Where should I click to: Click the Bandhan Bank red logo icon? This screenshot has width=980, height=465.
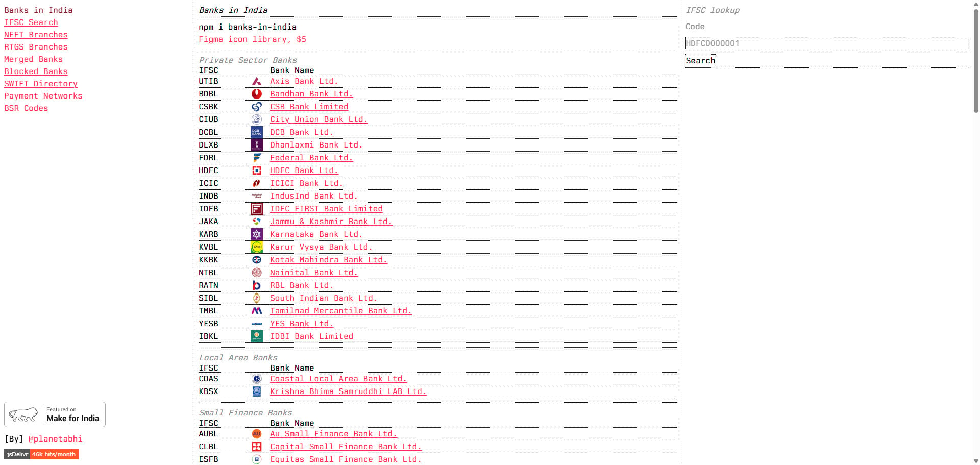pyautogui.click(x=257, y=94)
